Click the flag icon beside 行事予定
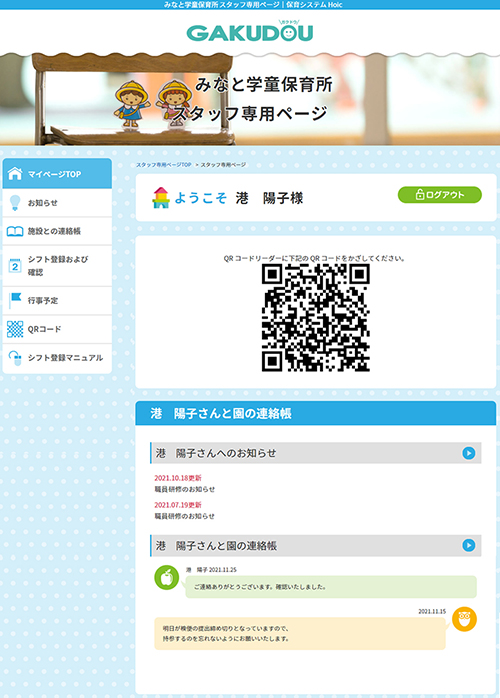 [15, 300]
